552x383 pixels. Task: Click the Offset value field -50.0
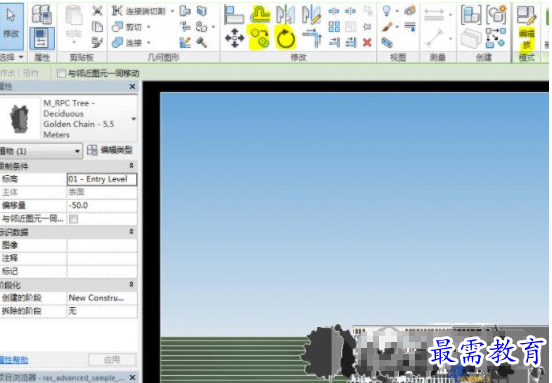(x=102, y=206)
